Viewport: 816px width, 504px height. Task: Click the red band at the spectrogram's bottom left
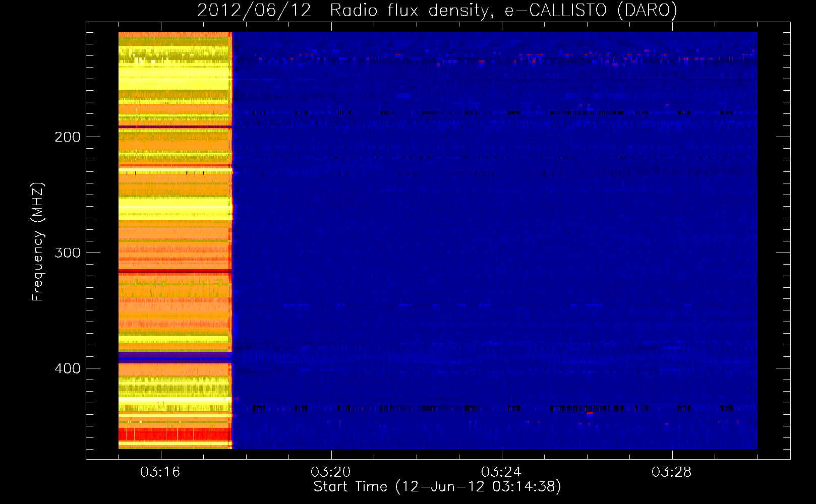click(x=174, y=434)
